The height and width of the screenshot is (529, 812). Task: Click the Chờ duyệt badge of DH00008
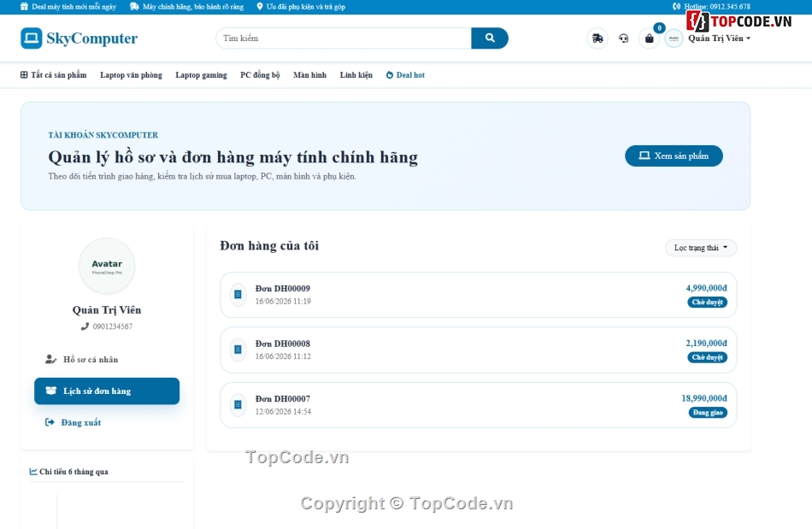click(708, 358)
